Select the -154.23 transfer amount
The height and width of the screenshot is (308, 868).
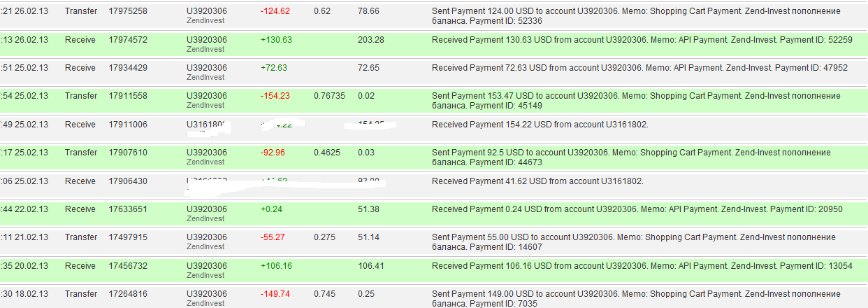point(275,97)
